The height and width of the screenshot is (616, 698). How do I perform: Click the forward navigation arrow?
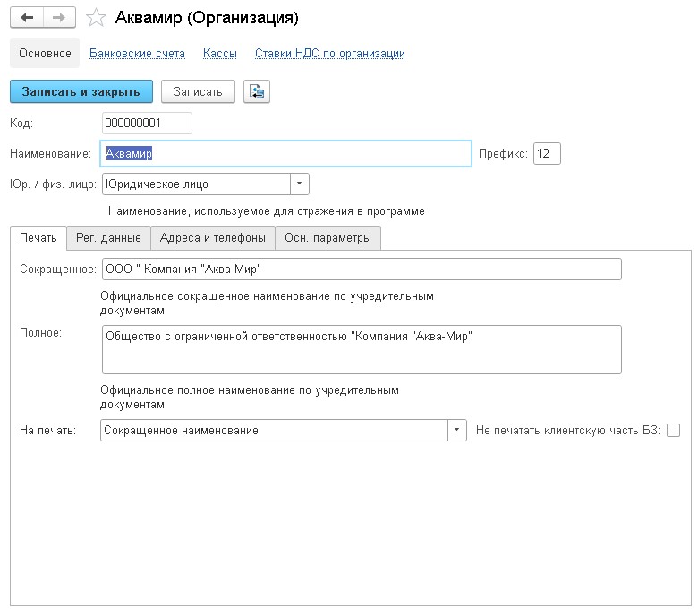[x=58, y=18]
